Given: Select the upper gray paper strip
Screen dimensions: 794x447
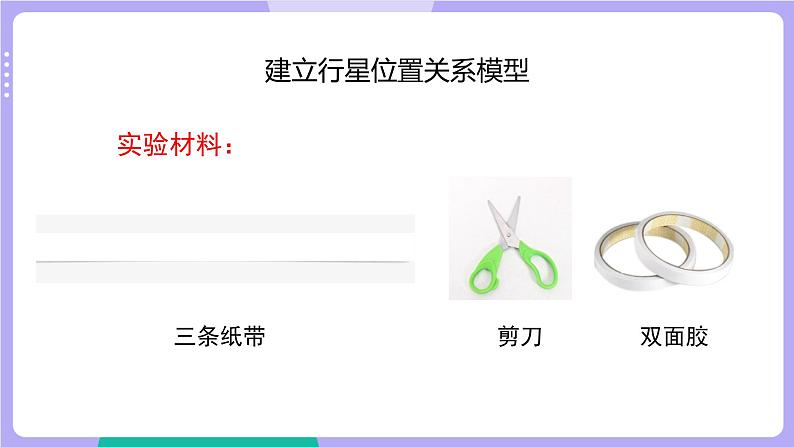Looking at the screenshot, I should 225,223.
